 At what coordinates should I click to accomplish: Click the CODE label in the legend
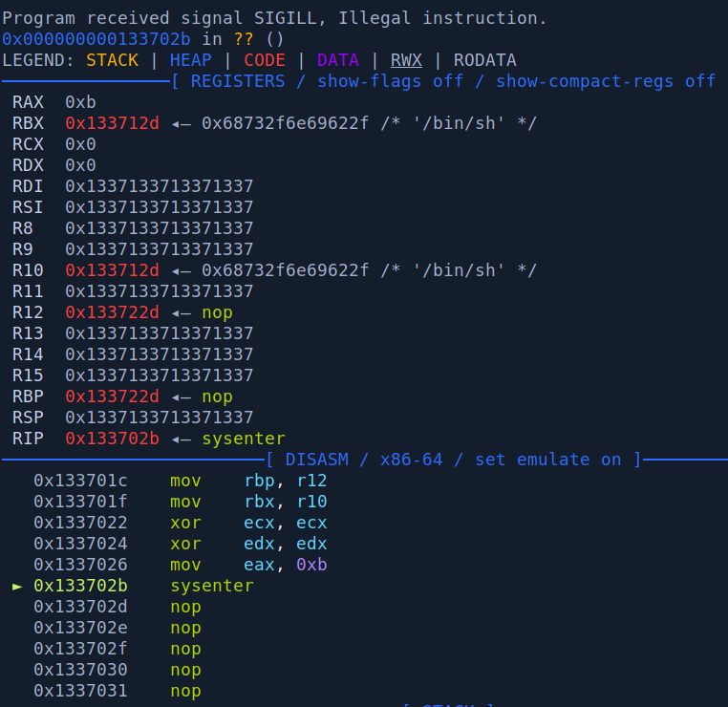pos(264,60)
